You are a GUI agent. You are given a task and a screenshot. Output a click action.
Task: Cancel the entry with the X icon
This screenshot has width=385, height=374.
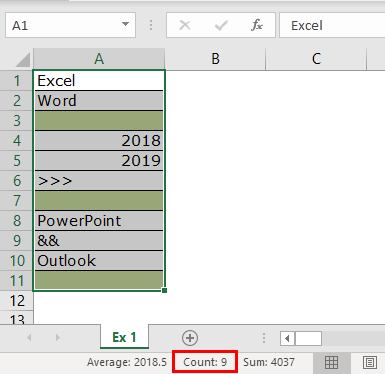[x=185, y=25]
